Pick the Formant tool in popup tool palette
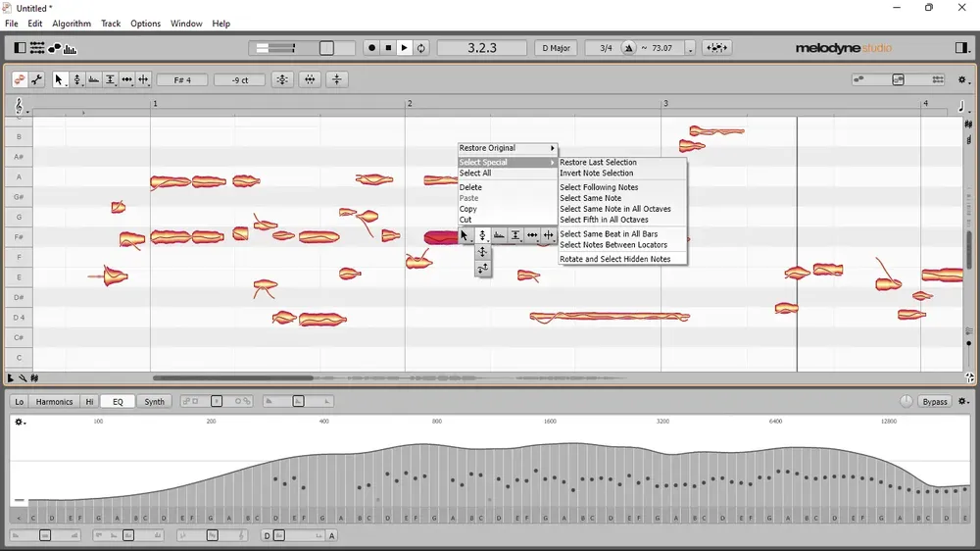Viewport: 980px width, 551px height. tap(499, 235)
